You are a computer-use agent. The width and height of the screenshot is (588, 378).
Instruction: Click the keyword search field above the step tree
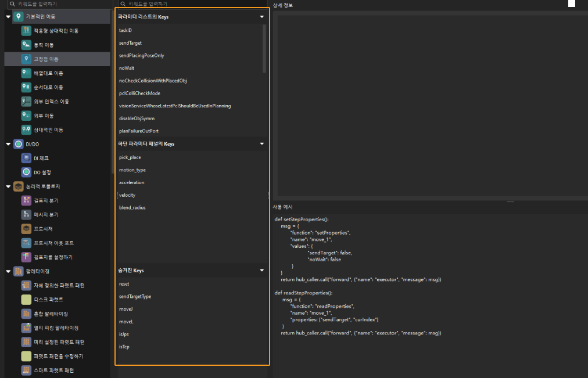click(x=58, y=3)
